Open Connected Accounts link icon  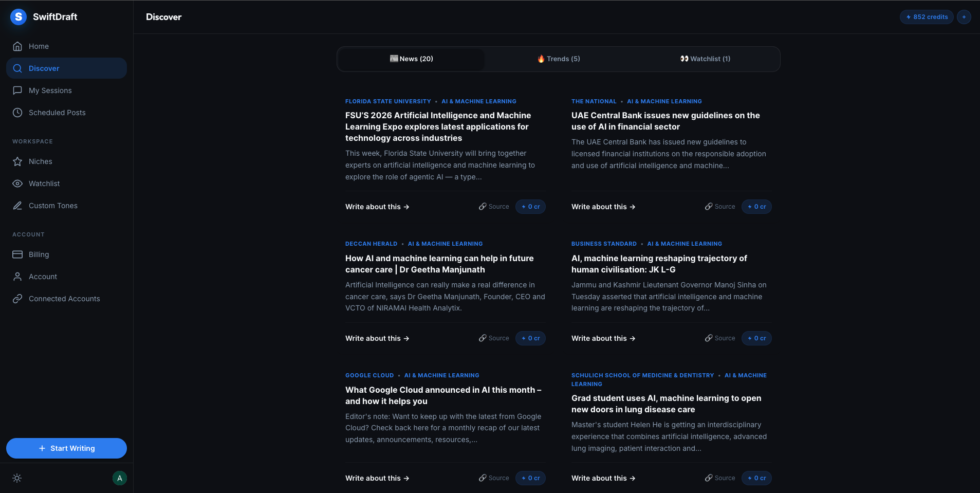[x=17, y=298]
